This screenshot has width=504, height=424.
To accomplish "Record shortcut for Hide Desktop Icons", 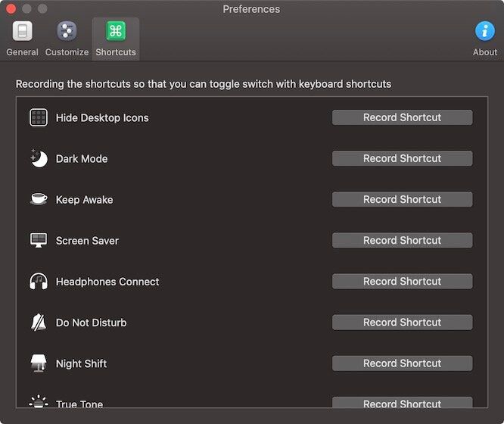I will coord(402,117).
